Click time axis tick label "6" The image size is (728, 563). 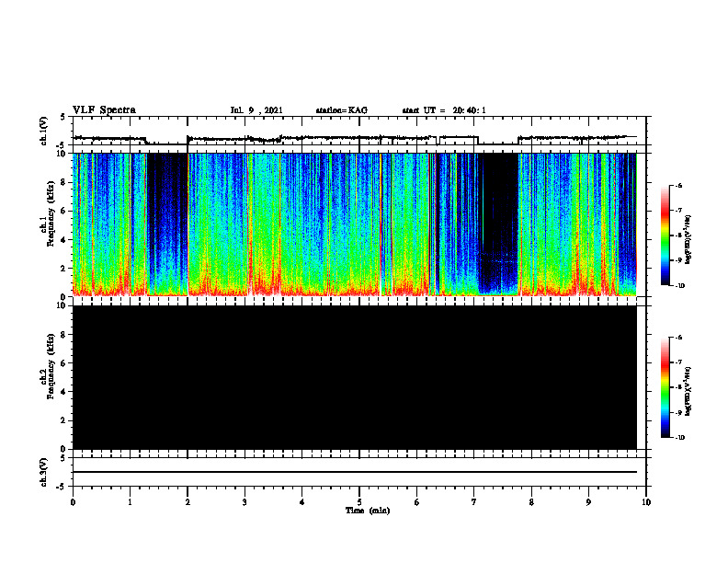pyautogui.click(x=417, y=502)
